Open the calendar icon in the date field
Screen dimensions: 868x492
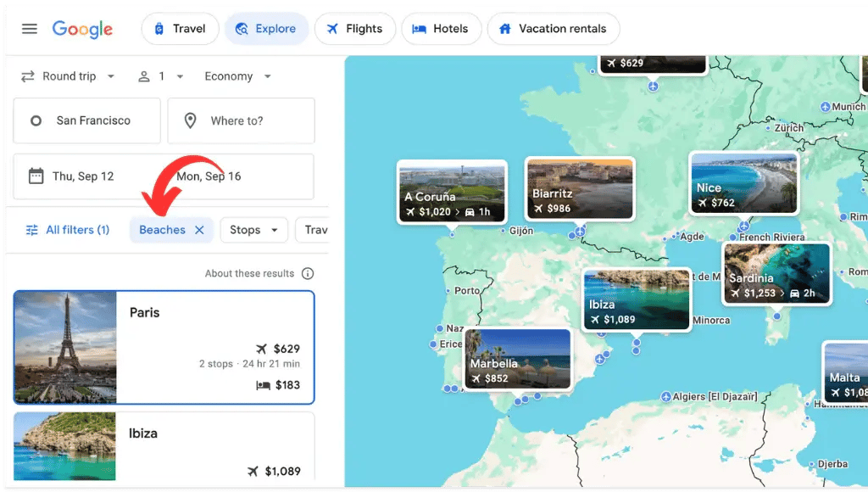[36, 176]
